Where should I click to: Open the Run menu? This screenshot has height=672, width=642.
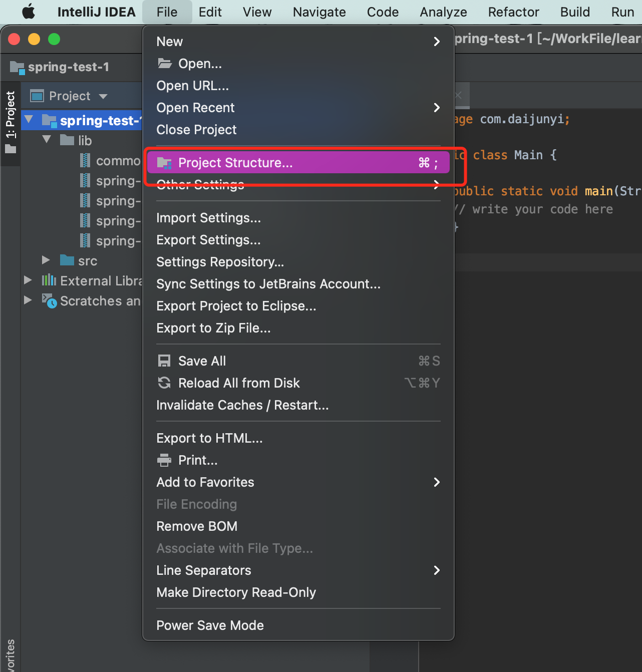pyautogui.click(x=622, y=12)
